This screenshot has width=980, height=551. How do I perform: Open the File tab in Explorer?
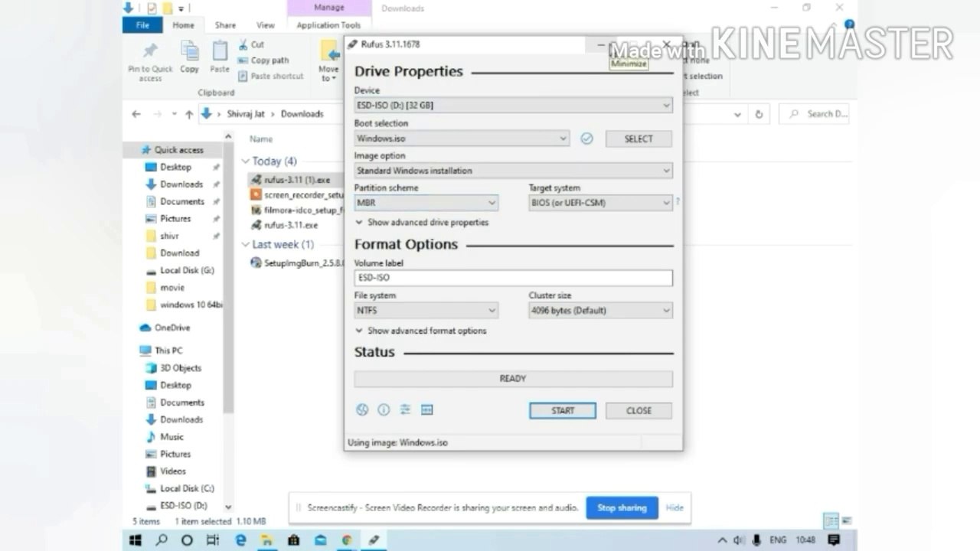(142, 25)
